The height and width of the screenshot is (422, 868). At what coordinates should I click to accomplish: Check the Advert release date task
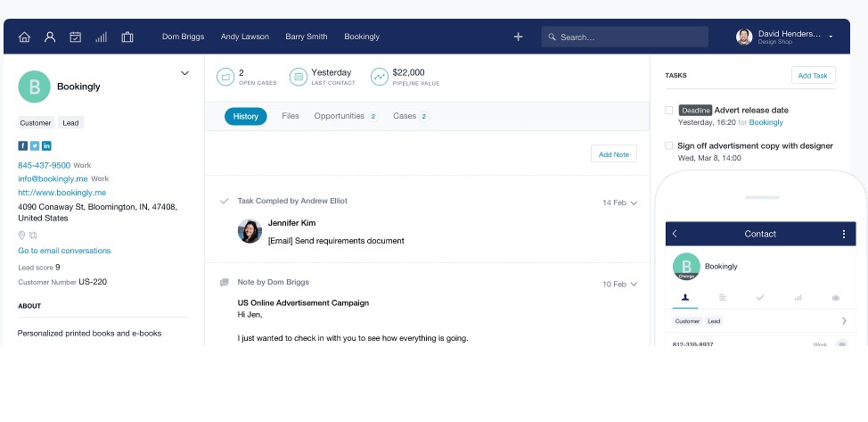coord(668,110)
